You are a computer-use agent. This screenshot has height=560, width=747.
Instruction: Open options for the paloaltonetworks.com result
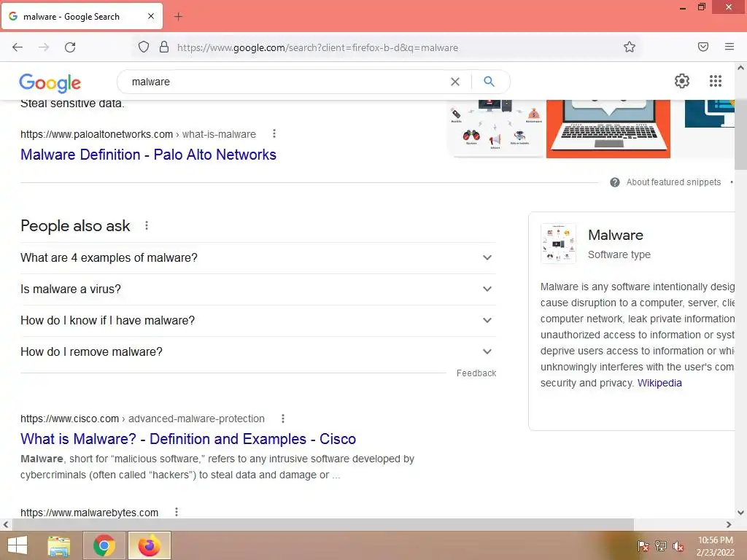point(274,134)
